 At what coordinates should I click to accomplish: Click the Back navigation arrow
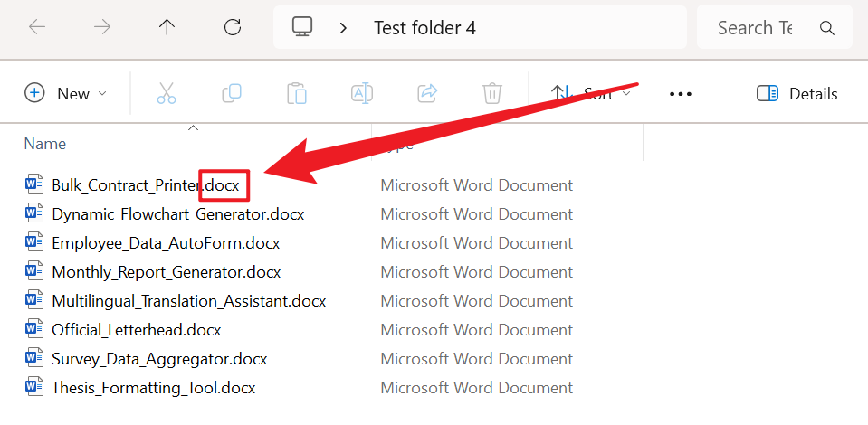pyautogui.click(x=37, y=28)
